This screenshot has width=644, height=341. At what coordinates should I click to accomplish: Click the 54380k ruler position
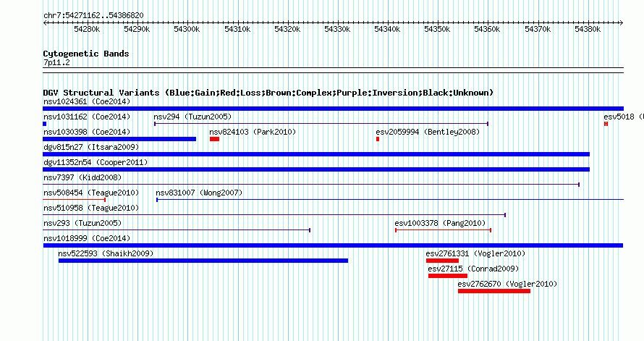[x=588, y=29]
